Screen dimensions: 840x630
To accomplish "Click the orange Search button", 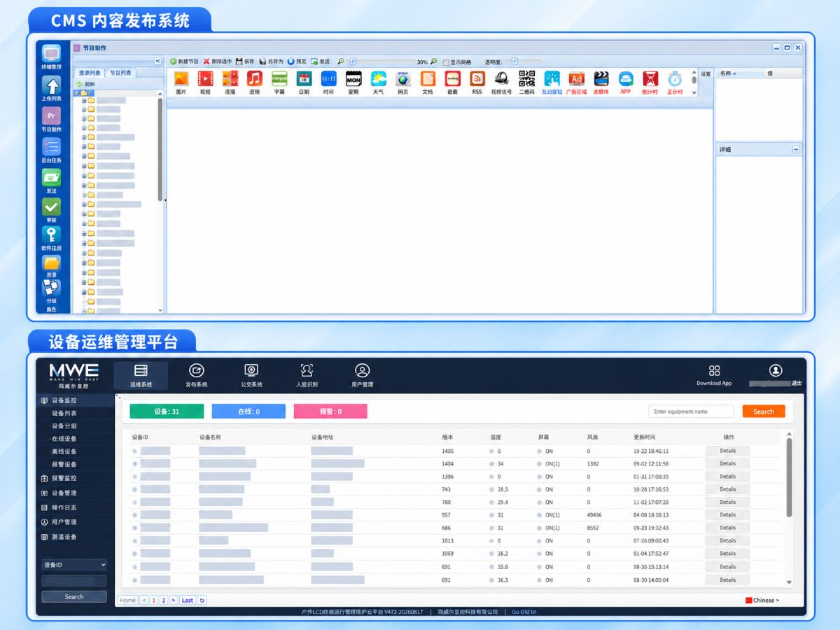I will [x=764, y=412].
